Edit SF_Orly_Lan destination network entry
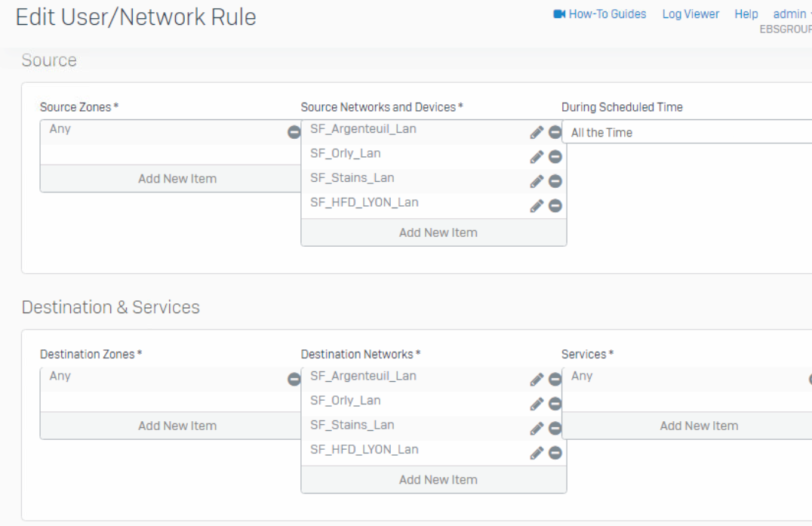This screenshot has width=812, height=526. pyautogui.click(x=537, y=404)
